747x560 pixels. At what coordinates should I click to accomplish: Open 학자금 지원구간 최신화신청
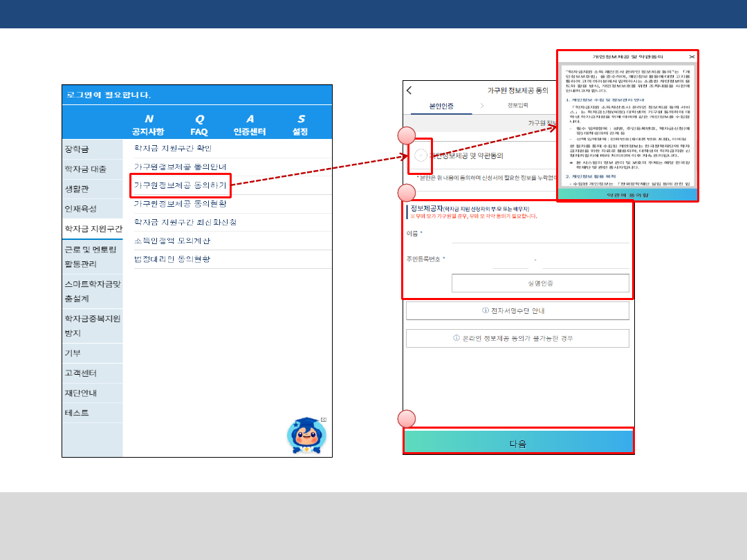pyautogui.click(x=232, y=223)
